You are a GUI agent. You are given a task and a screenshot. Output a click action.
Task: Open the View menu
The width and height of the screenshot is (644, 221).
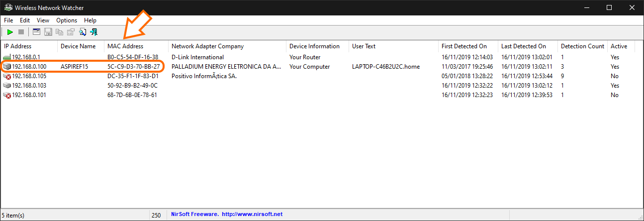tap(43, 20)
